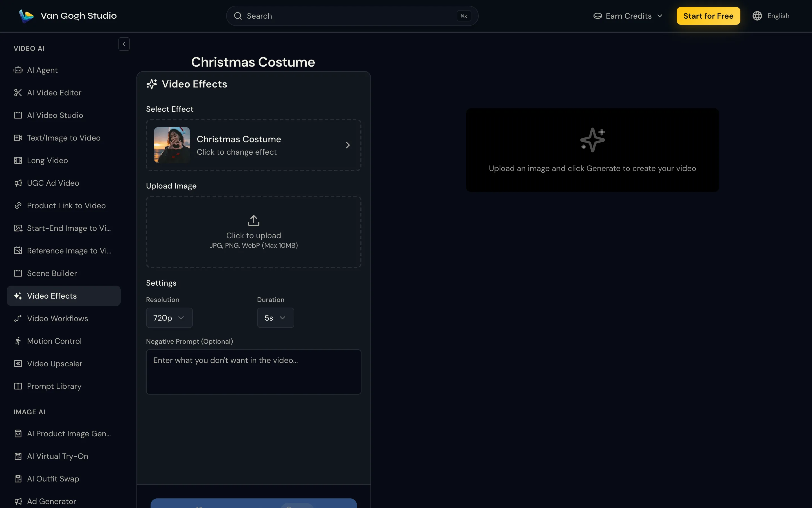Image resolution: width=812 pixels, height=508 pixels.
Task: Open Ad Generator sidebar item
Action: pos(63,501)
